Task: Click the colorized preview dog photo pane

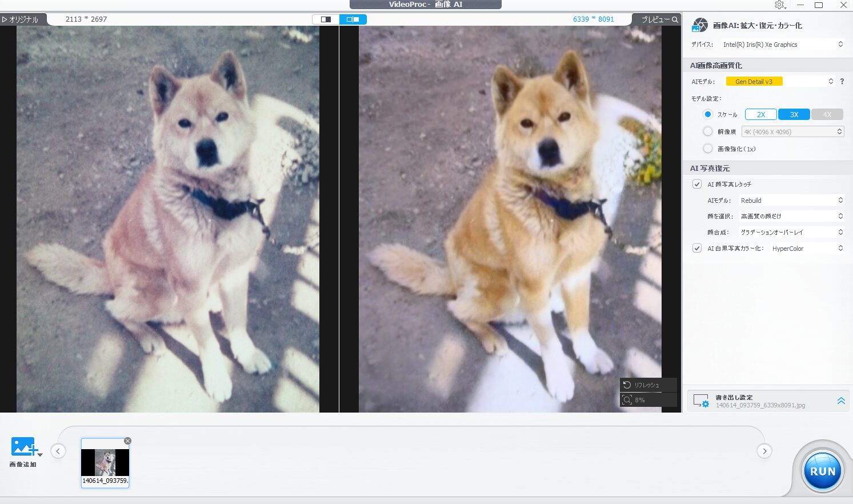Action: (510, 219)
